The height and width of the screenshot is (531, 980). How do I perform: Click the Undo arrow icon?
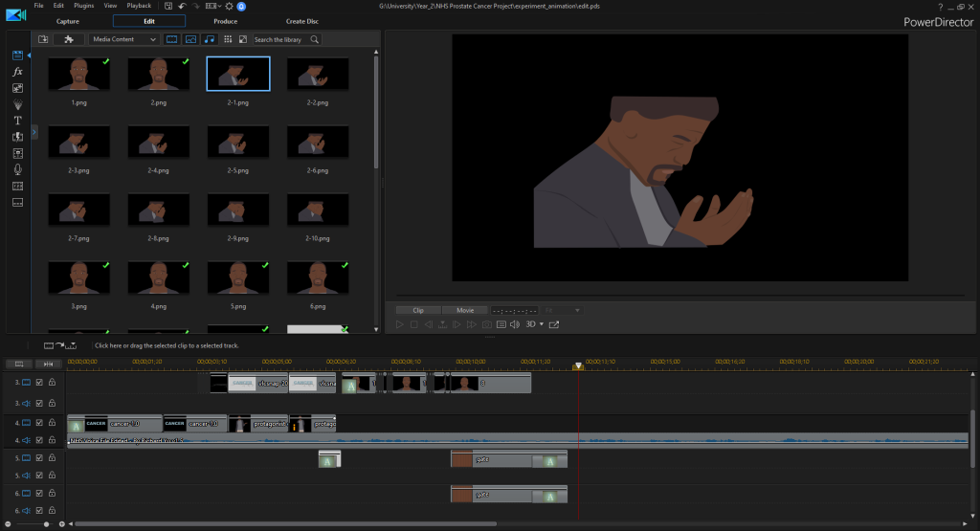[x=183, y=7]
